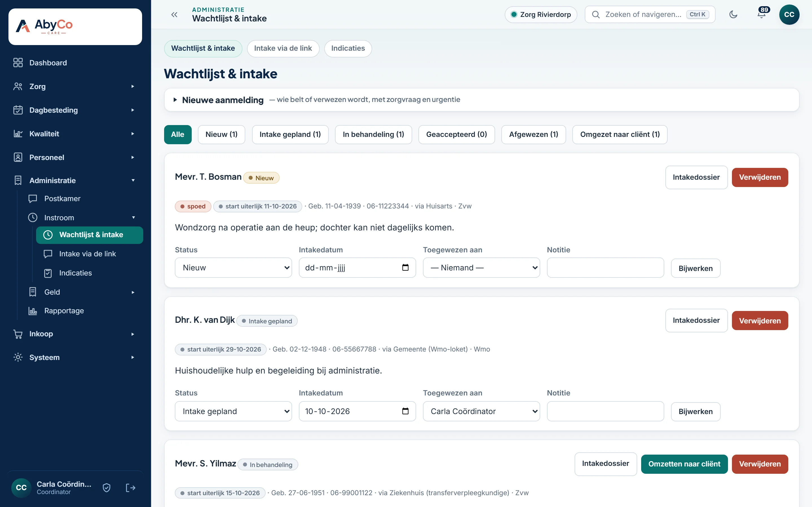Click the CC user avatar in the top bar
Viewport: 812px width, 507px height.
[789, 14]
